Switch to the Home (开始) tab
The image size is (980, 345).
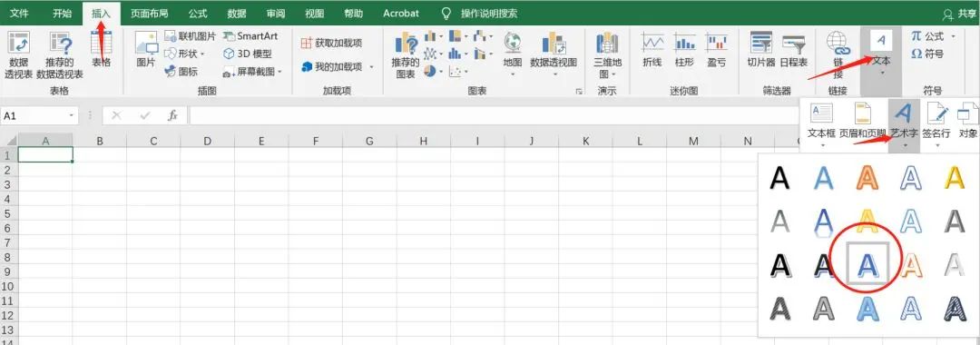[x=62, y=13]
